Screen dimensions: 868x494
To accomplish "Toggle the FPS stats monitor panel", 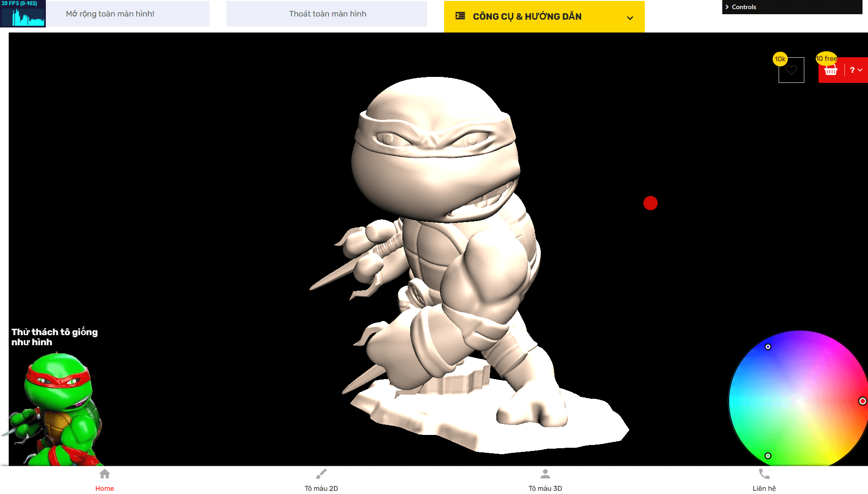I will [x=23, y=14].
